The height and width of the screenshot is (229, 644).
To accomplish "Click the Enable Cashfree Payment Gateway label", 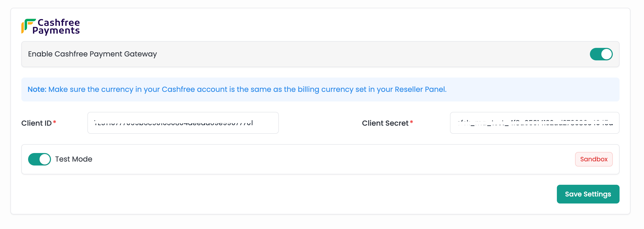I will [x=92, y=54].
